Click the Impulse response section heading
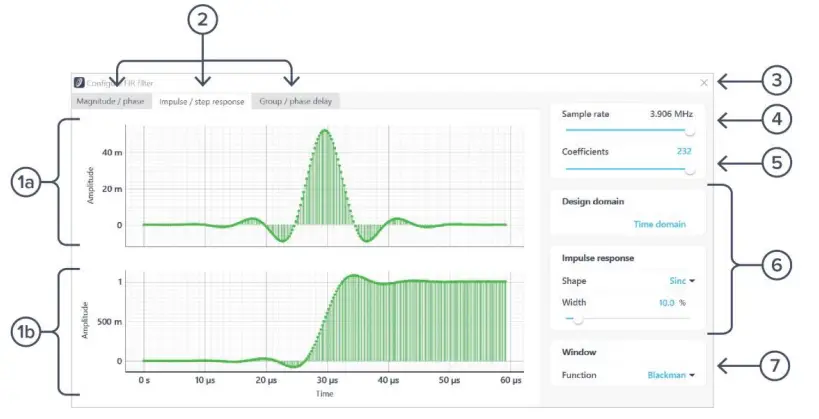Viewport: 819px width, 419px height. click(598, 258)
